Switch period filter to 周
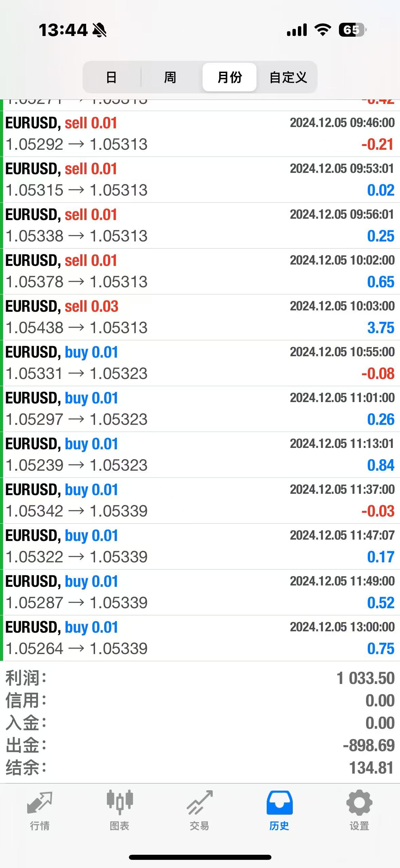400x868 pixels. click(x=170, y=77)
